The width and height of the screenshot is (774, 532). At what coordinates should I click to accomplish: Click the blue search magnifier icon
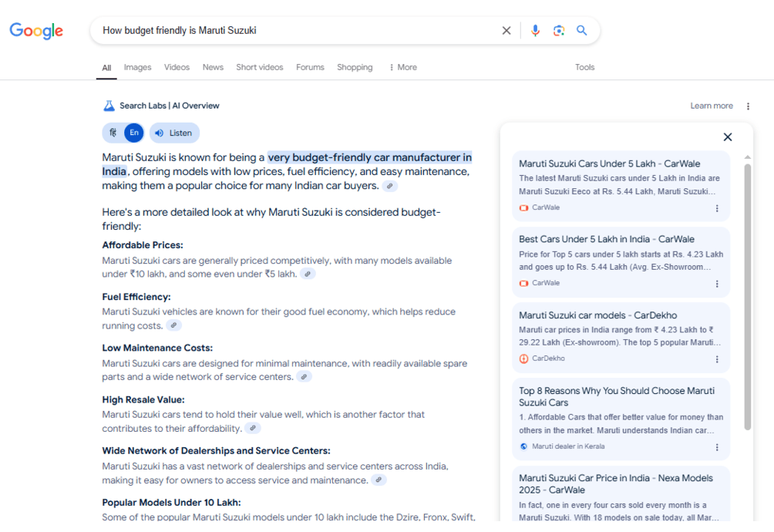pyautogui.click(x=582, y=31)
